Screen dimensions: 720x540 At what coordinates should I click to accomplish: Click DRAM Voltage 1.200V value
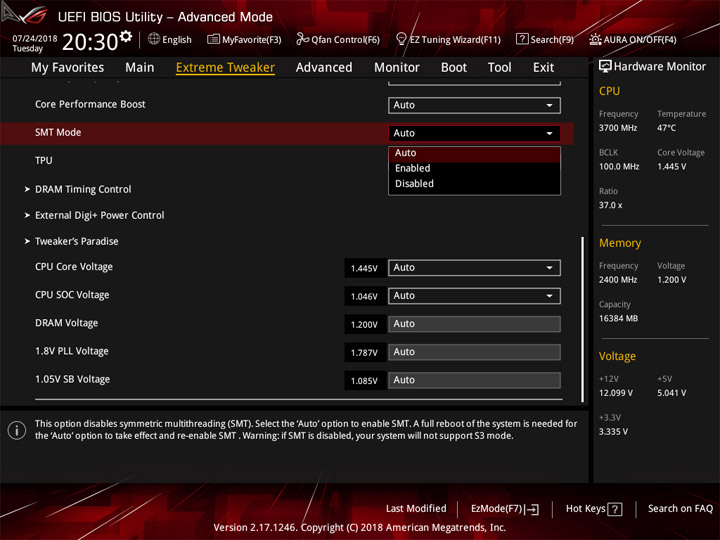(x=365, y=324)
